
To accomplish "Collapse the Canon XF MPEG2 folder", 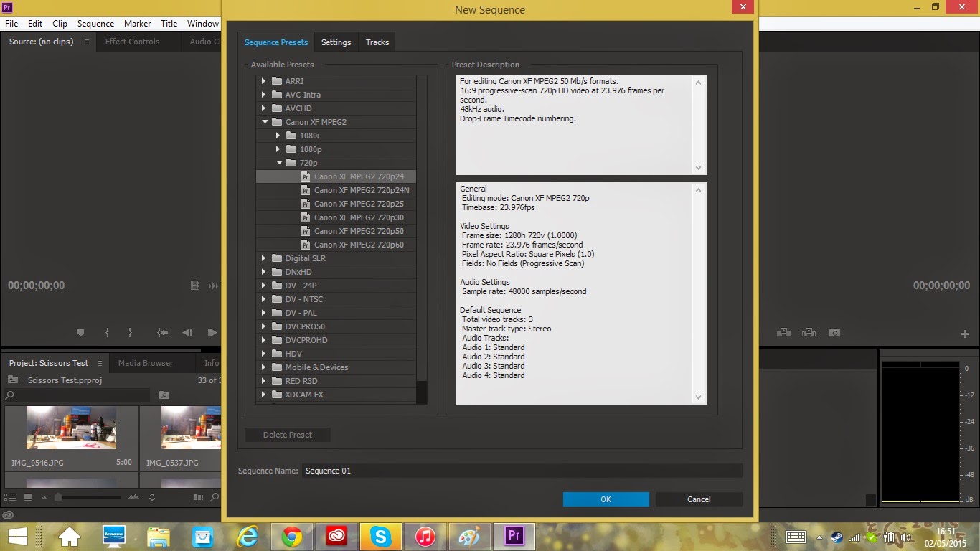I will coord(265,122).
